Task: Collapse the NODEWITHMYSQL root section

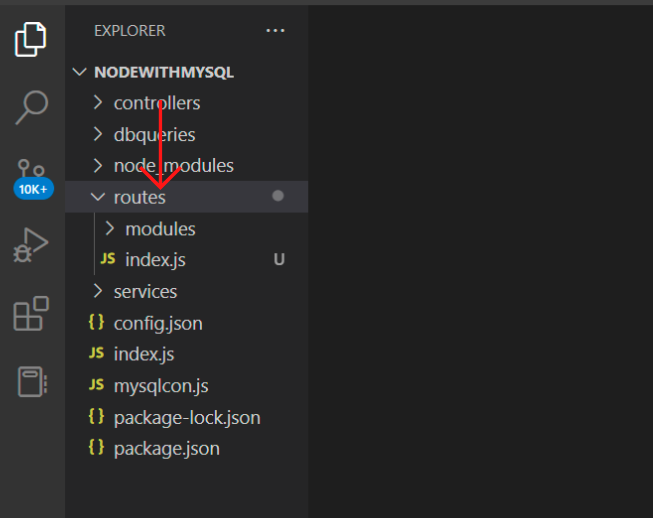Action: 163,73
